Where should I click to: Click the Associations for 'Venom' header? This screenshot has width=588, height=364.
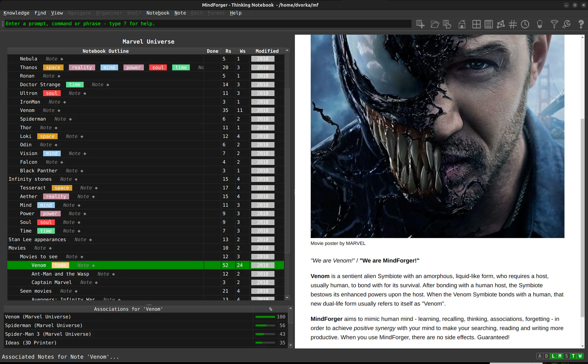tap(128, 309)
